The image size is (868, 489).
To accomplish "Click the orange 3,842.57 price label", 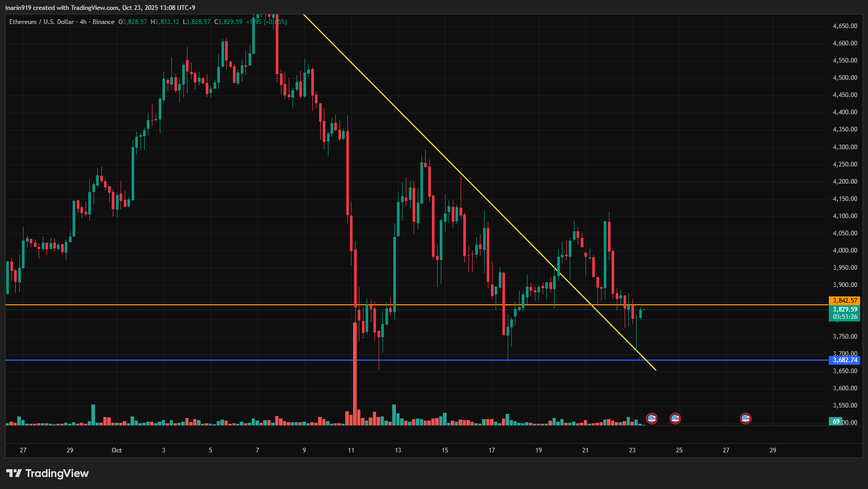I will pyautogui.click(x=844, y=301).
